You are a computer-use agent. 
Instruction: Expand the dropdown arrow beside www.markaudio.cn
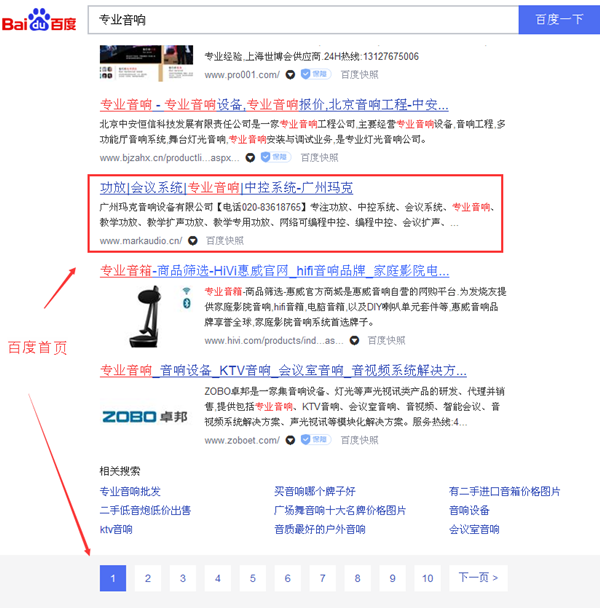[x=192, y=240]
